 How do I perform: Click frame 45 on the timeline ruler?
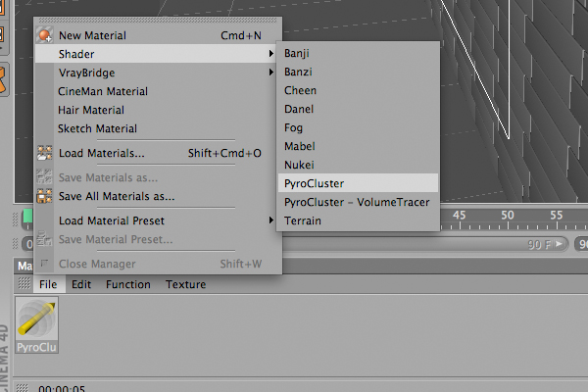click(x=459, y=216)
